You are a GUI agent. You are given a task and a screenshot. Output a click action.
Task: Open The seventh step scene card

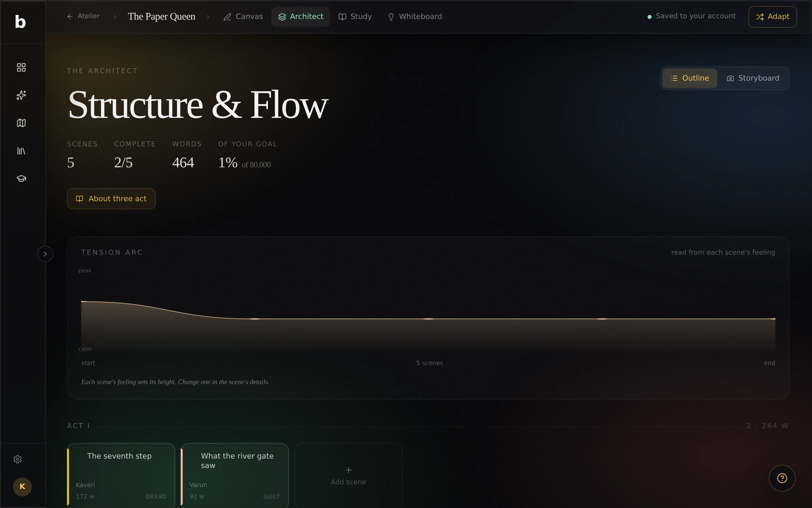pos(121,475)
